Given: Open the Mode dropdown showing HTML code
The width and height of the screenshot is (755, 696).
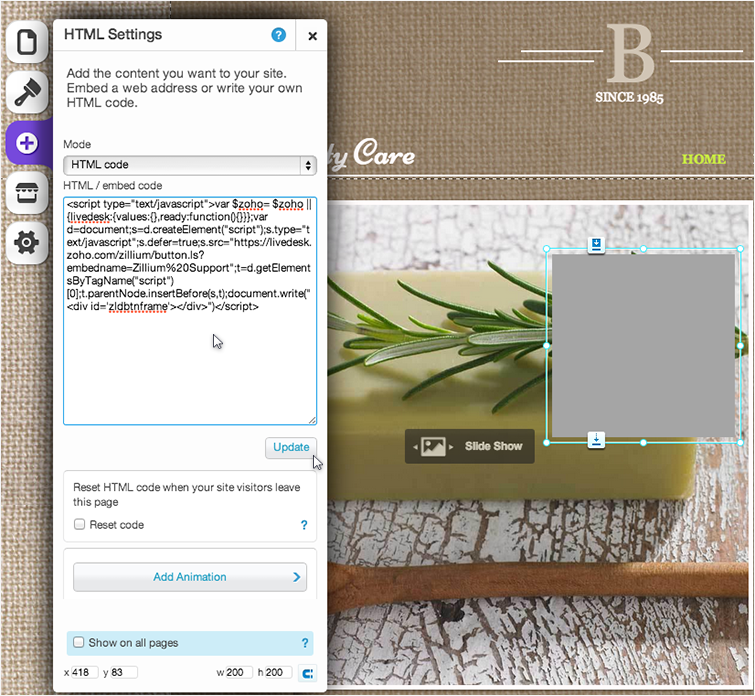Looking at the screenshot, I should (x=190, y=165).
